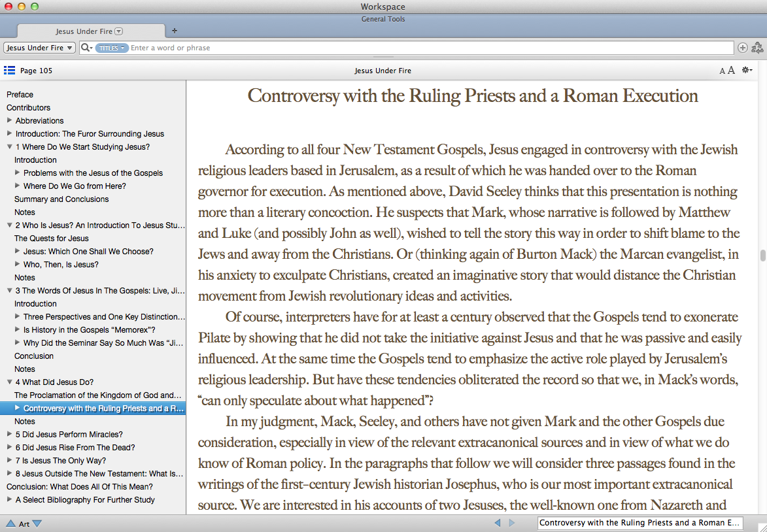Click the bottom go-to box showing Controversy title
This screenshot has height=532, width=767.
pyautogui.click(x=639, y=523)
